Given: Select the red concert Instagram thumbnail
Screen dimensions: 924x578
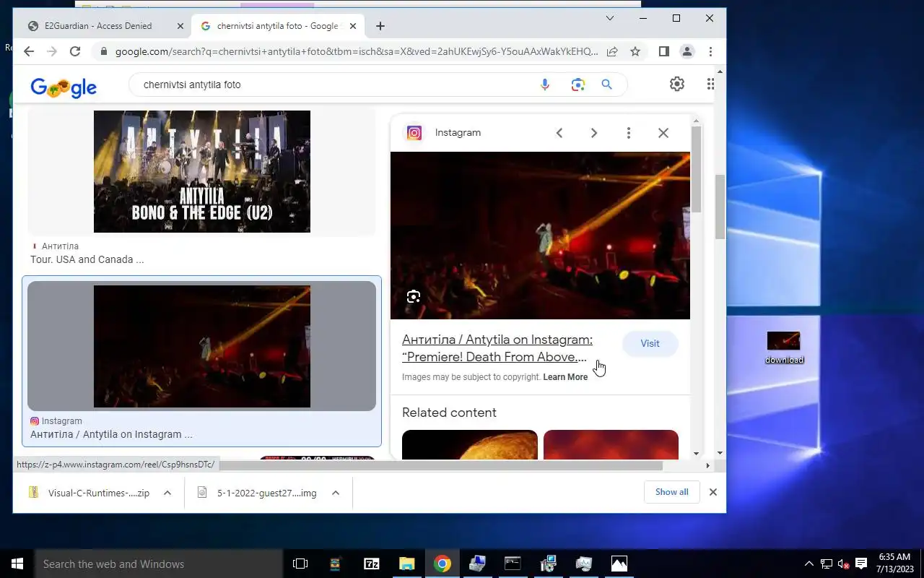Looking at the screenshot, I should 202,347.
